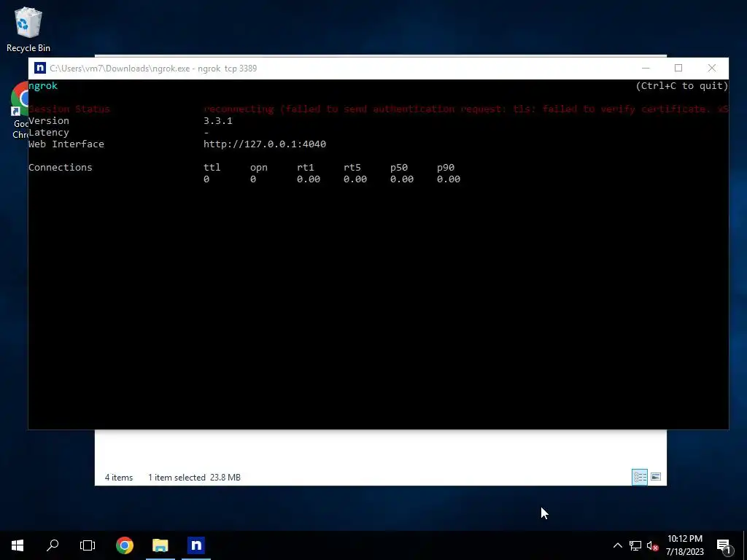This screenshot has height=560, width=747.
Task: Open the network status tray icon
Action: (x=635, y=545)
